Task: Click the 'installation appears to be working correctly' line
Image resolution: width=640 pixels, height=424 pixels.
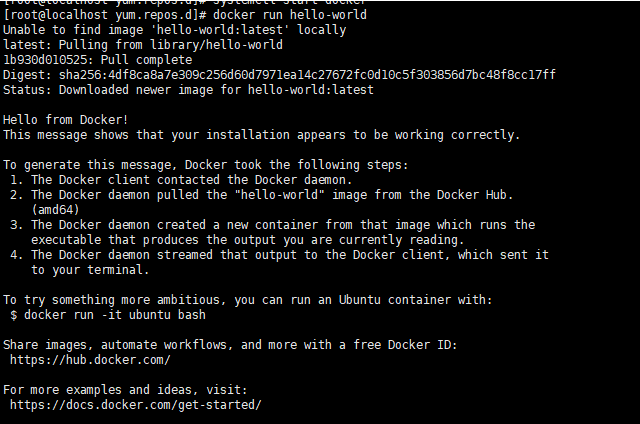Action: (261, 135)
